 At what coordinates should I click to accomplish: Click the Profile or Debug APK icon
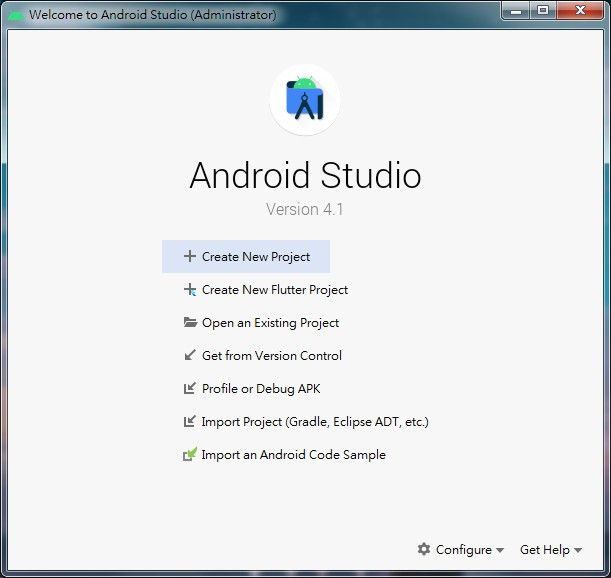[x=189, y=388]
